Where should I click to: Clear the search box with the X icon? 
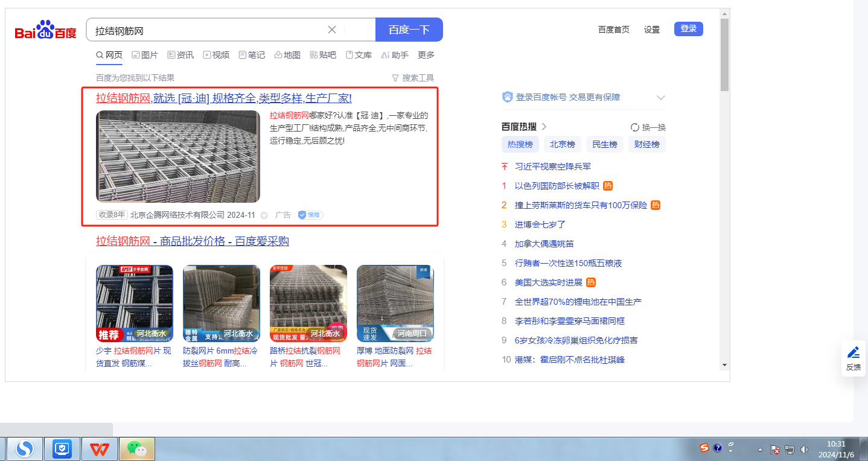tap(332, 30)
